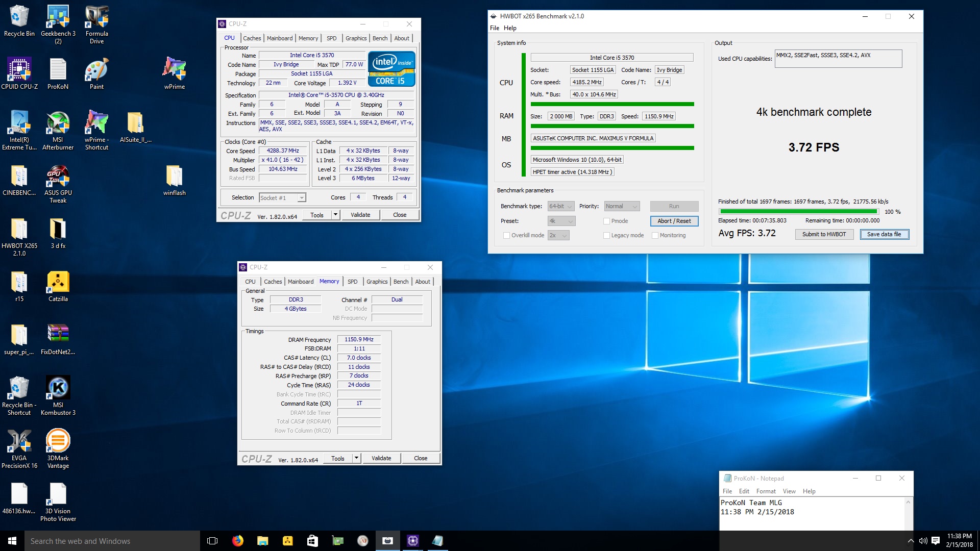Viewport: 980px width, 551px height.
Task: Select wPrime - Shortcut icon
Action: 97,130
